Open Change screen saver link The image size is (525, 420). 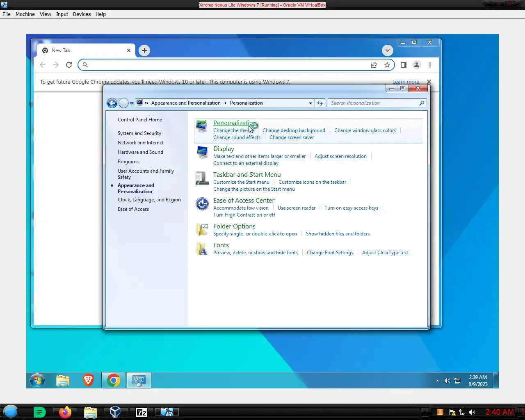click(292, 137)
